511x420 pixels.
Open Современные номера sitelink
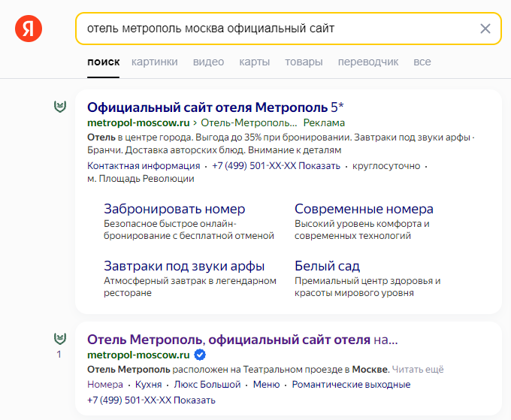tap(364, 209)
